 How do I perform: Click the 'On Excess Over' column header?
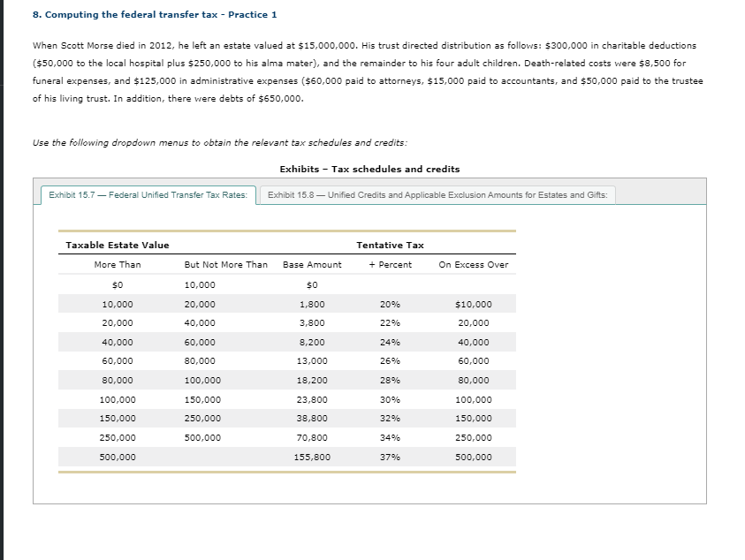coord(474,265)
